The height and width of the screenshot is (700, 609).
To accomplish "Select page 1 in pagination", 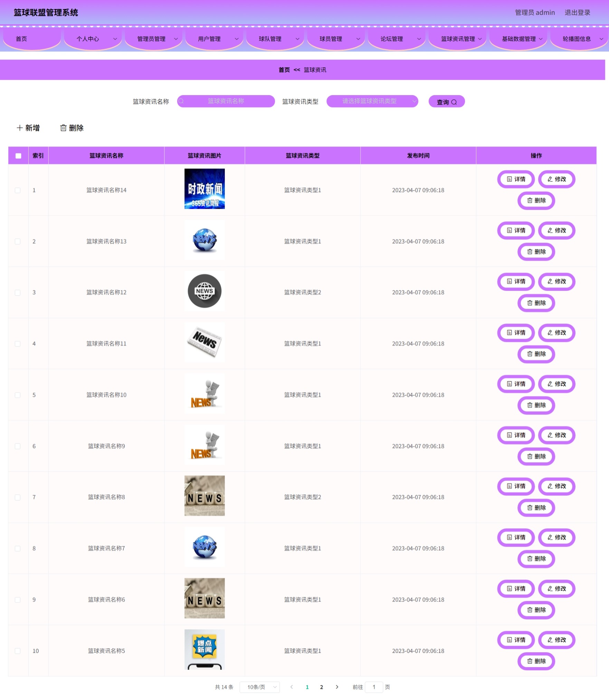I will click(x=307, y=687).
